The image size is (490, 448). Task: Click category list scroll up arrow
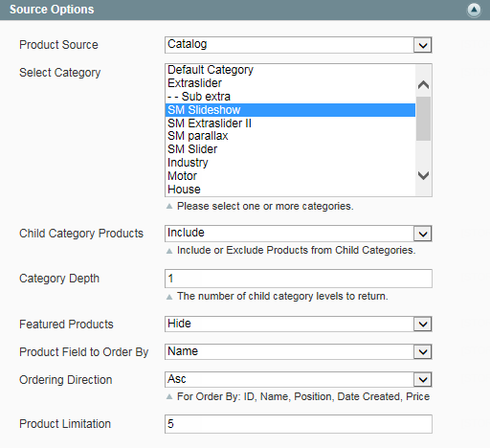point(423,85)
